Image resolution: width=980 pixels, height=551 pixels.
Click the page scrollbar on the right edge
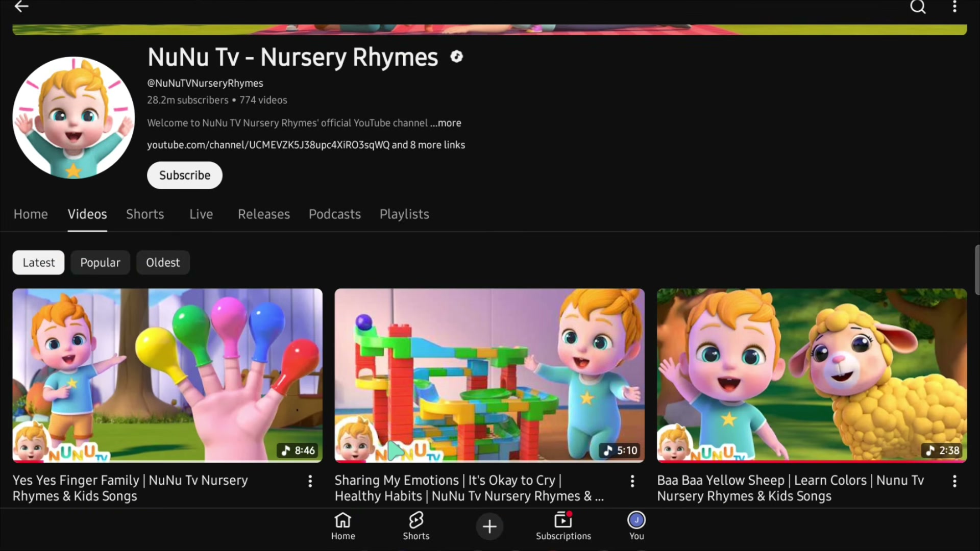point(977,269)
